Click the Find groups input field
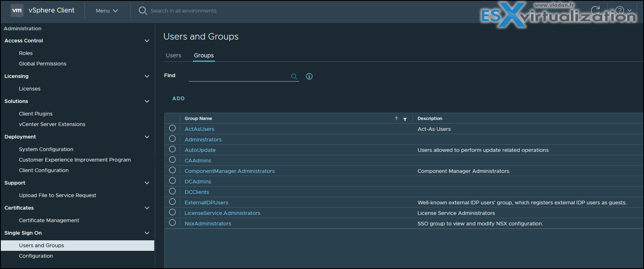This screenshot has height=269, width=644. click(238, 76)
